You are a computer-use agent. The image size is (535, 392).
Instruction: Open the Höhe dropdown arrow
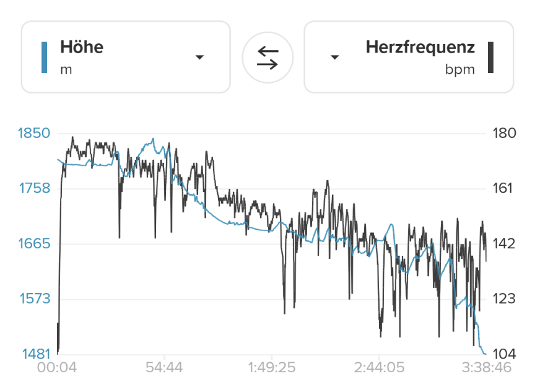point(199,58)
